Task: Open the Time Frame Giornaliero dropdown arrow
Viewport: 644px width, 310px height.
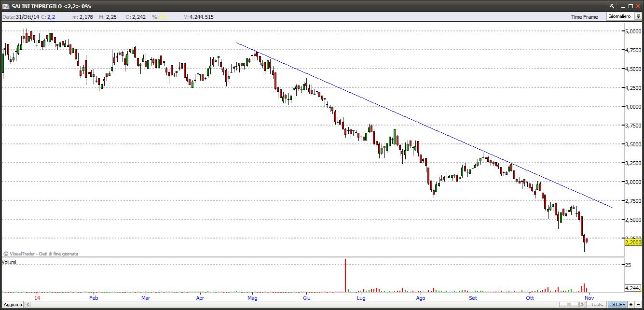Action: coord(638,16)
